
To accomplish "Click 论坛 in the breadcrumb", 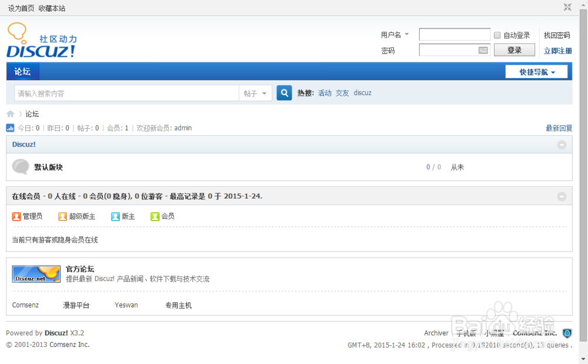I will coord(32,114).
